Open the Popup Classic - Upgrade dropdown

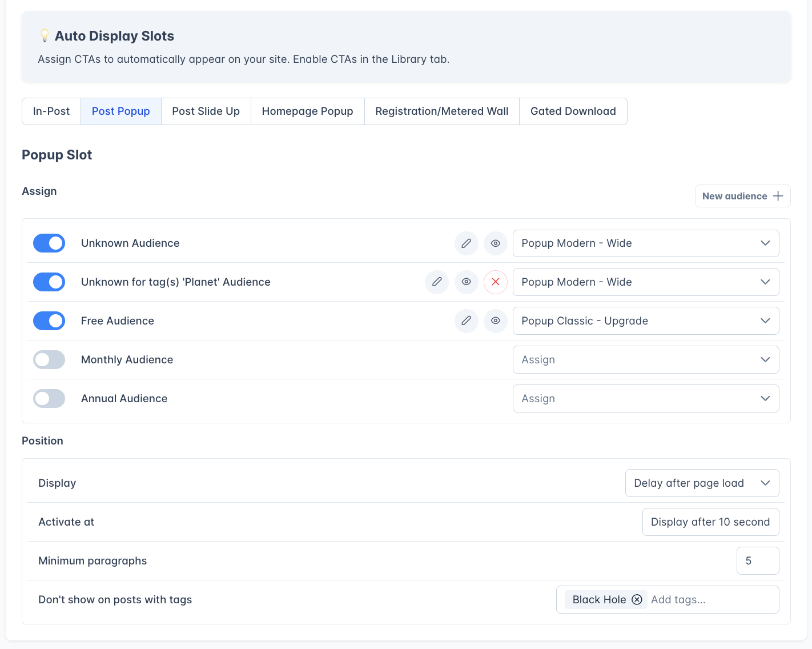pos(646,321)
